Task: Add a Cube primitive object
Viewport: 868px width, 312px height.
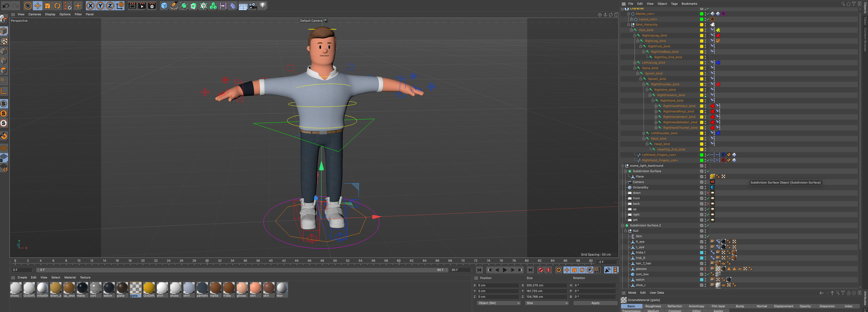Action: [x=164, y=6]
